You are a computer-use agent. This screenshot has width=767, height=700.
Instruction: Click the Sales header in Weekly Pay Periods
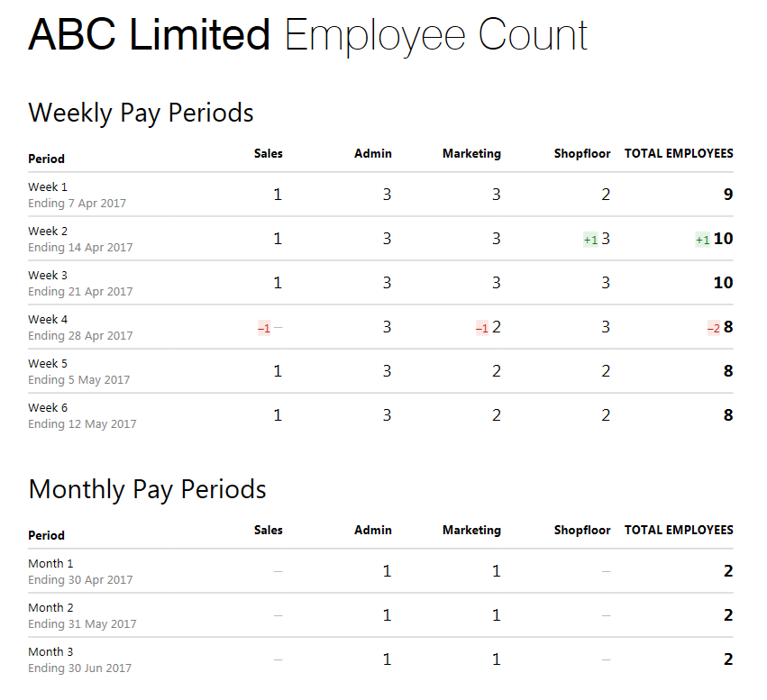point(268,153)
